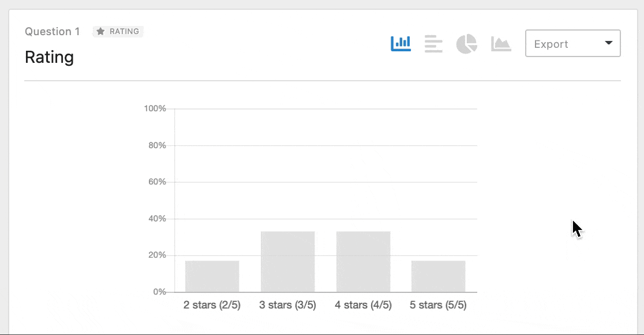Switch to horizontal bar chart view

pyautogui.click(x=433, y=43)
